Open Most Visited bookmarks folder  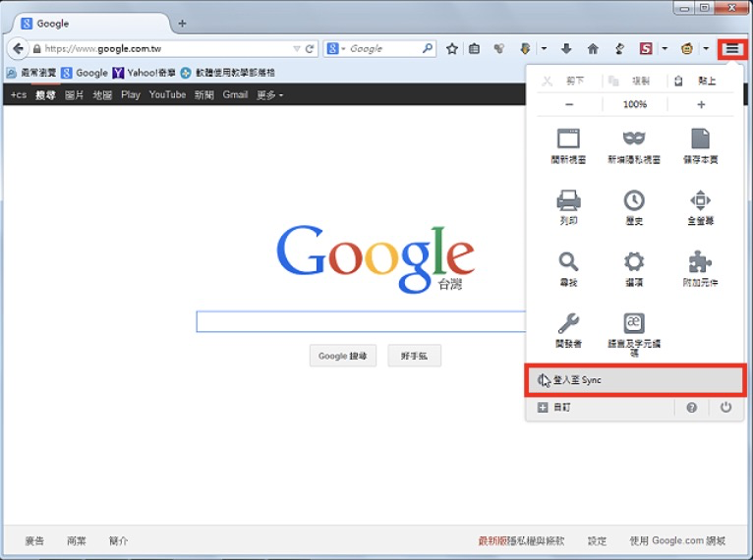[x=31, y=73]
